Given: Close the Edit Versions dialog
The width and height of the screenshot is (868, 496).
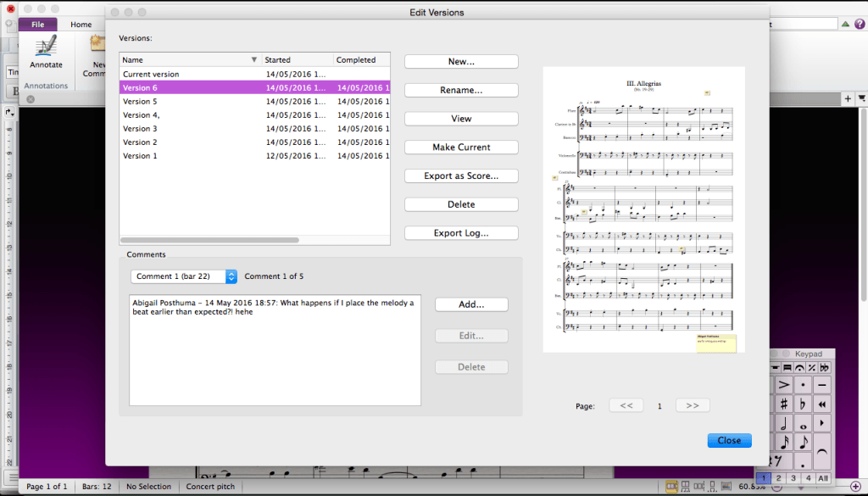Looking at the screenshot, I should (729, 441).
